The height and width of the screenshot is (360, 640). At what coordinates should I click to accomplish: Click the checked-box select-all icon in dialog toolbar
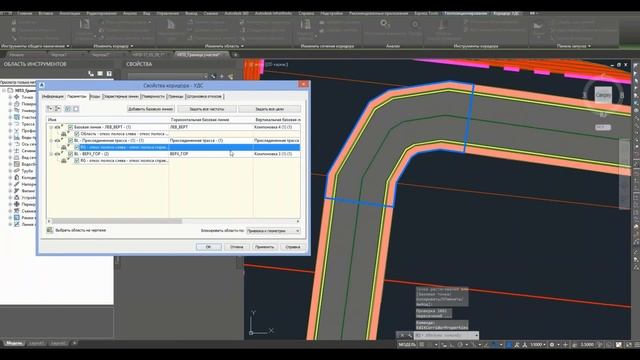point(68,109)
